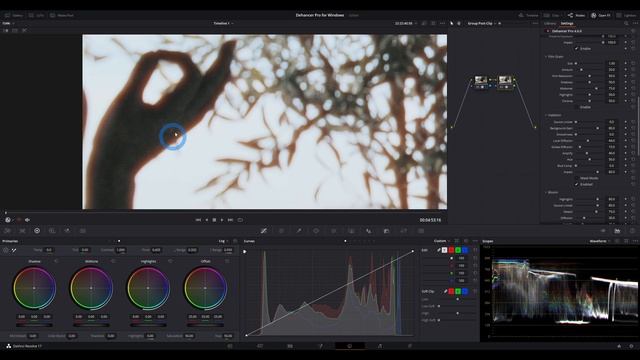This screenshot has height=360, width=640.
Task: Mute audio with speaker icon
Action: click(27, 220)
